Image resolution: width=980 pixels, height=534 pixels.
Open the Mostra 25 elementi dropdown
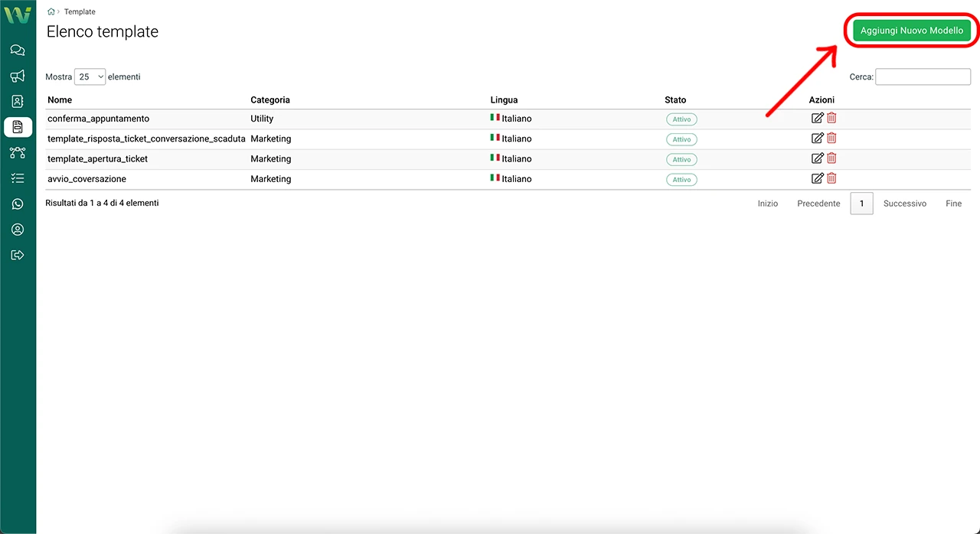[x=90, y=77]
